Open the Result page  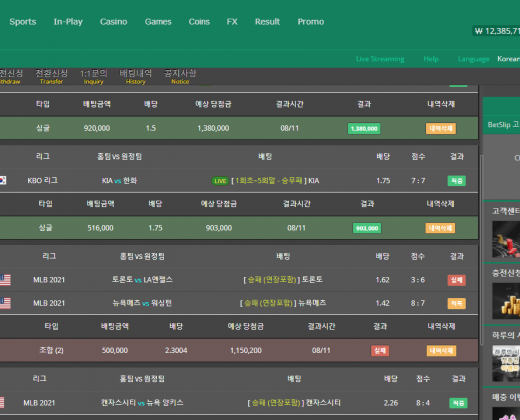267,22
